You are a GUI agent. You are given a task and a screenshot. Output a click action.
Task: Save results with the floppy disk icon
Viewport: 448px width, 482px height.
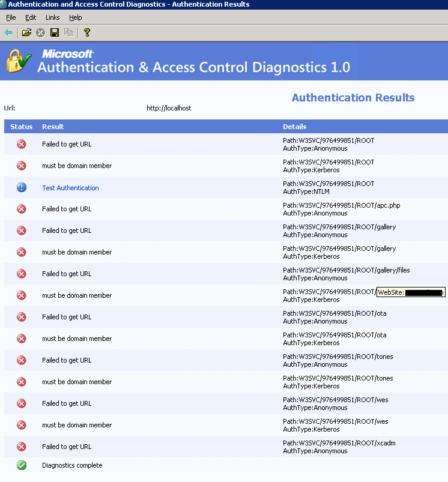[x=55, y=32]
